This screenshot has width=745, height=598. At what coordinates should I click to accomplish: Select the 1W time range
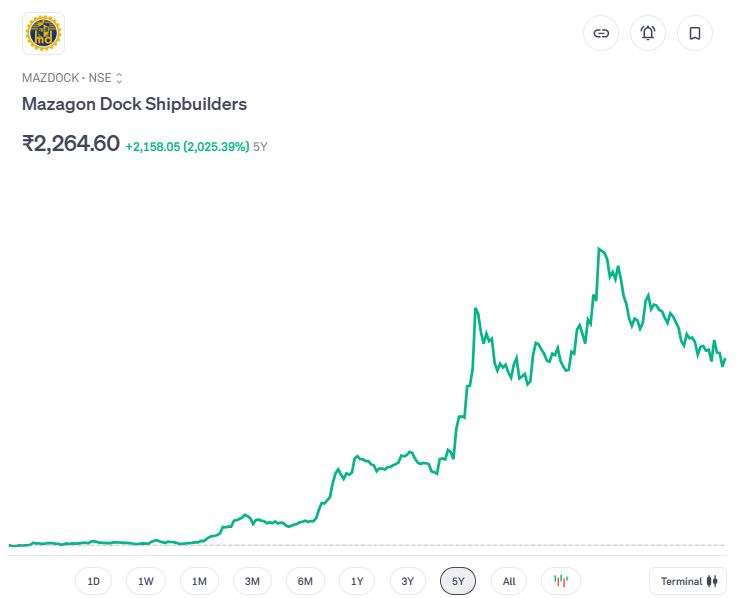coord(146,581)
